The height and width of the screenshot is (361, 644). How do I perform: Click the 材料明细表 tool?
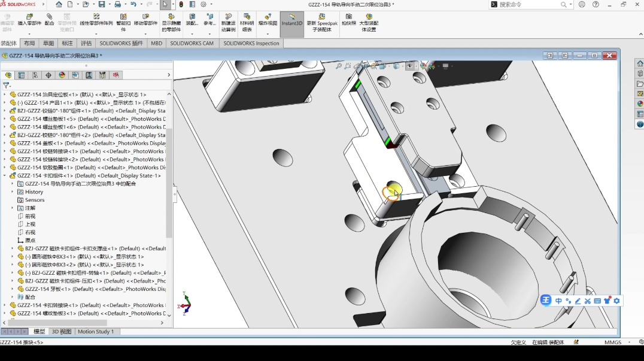(247, 23)
